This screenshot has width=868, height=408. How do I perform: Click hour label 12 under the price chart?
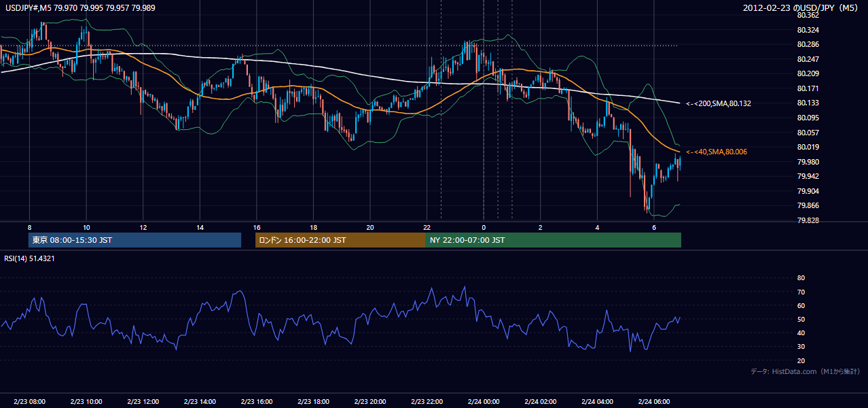pos(143,227)
